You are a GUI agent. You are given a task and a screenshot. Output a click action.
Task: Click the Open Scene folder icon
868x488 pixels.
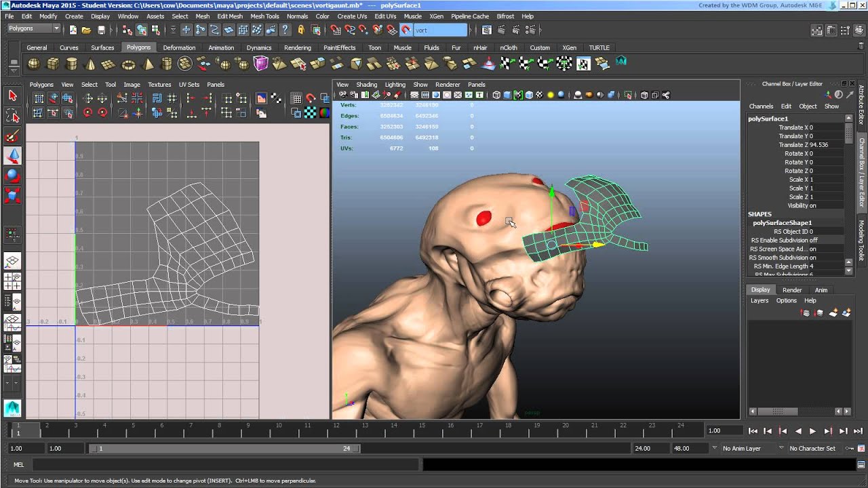click(x=86, y=30)
